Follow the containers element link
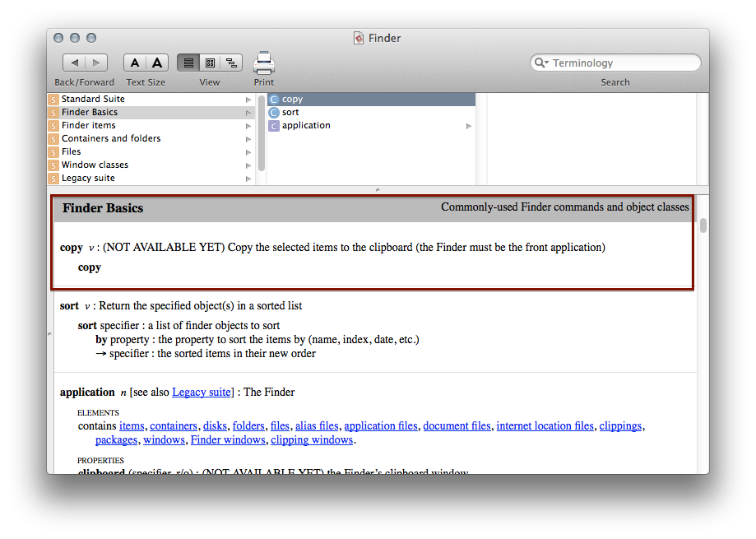 (x=174, y=425)
